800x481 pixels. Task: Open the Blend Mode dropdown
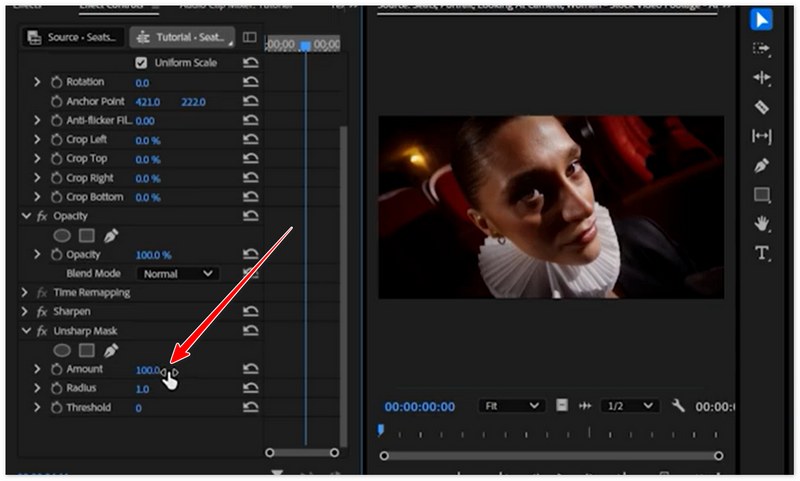point(178,274)
